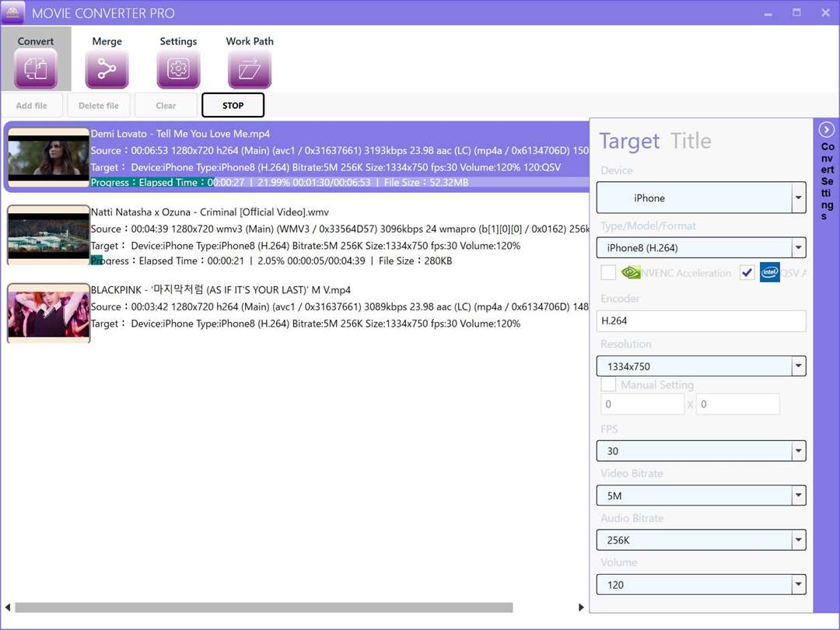
Task: Click filename Natti Natasha x Ozuna - Criminal [Official Video].wmv
Action: [209, 212]
